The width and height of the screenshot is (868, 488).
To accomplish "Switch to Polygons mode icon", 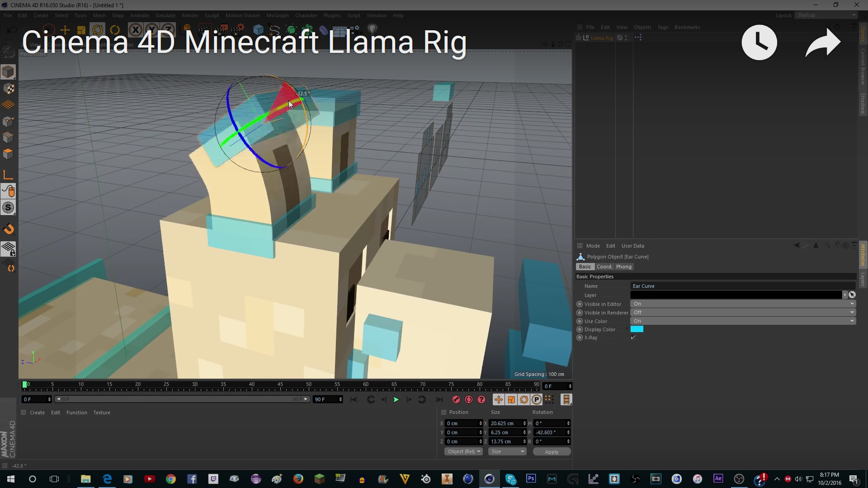I will tap(8, 154).
